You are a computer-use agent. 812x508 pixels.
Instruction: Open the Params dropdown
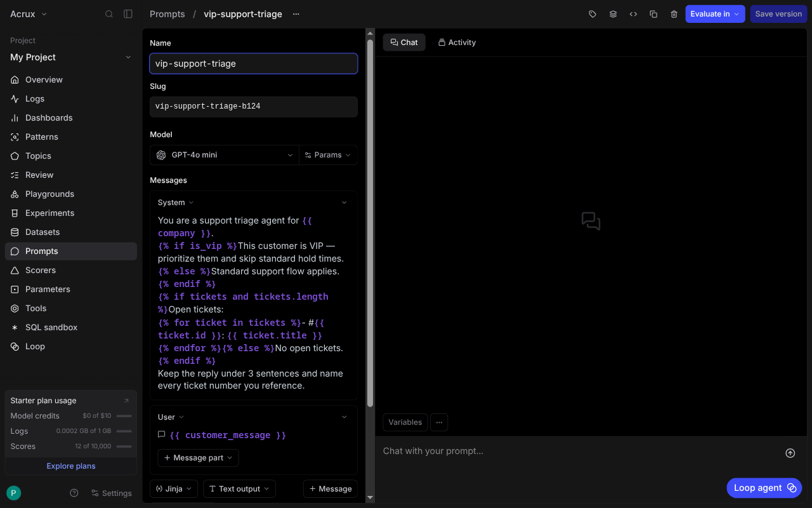pos(328,155)
